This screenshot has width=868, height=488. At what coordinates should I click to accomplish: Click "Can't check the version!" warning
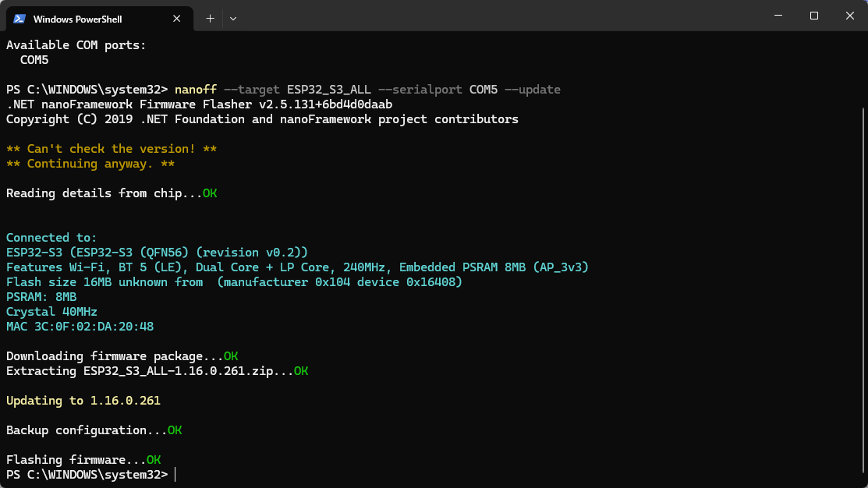tap(112, 149)
